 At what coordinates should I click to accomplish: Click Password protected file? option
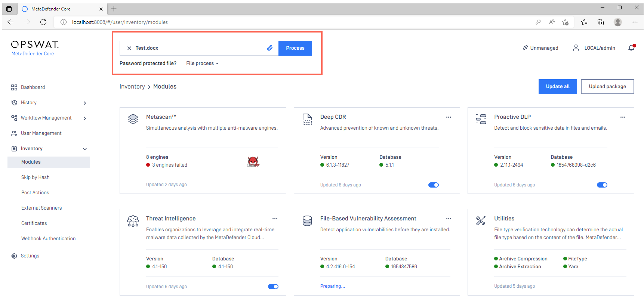(x=148, y=64)
